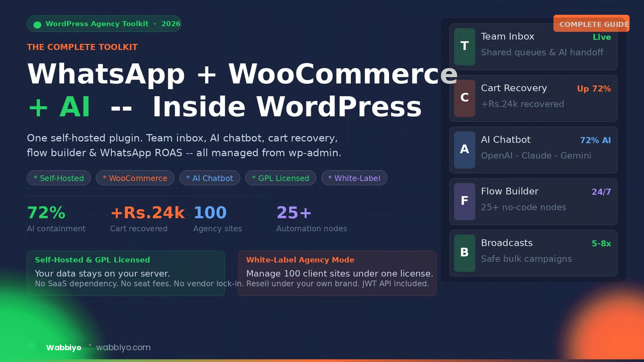Click the Live status label

click(x=602, y=37)
